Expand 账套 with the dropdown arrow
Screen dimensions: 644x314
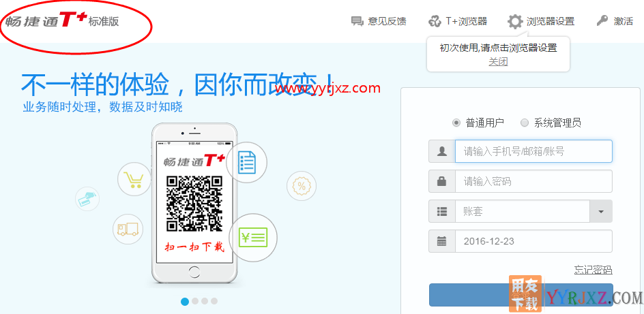coord(601,212)
